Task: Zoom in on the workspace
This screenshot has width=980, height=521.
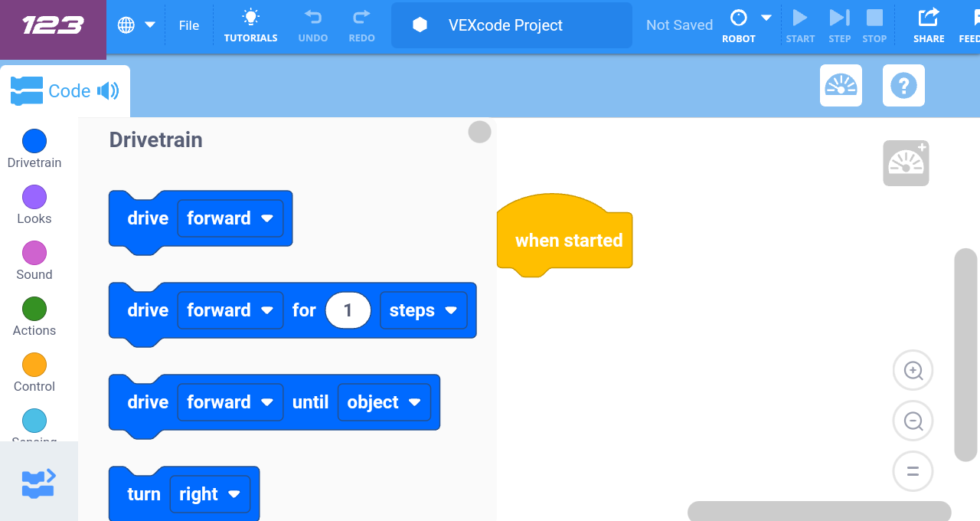Action: [913, 370]
